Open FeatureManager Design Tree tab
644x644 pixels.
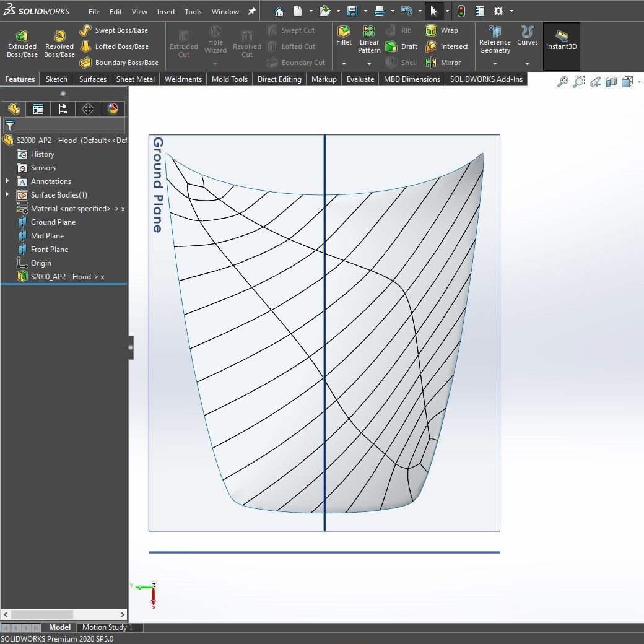14,109
